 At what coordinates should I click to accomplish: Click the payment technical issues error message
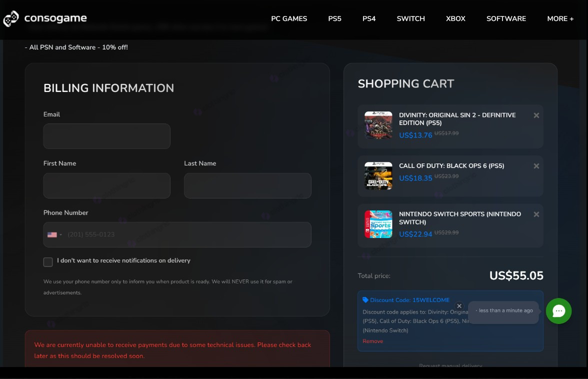click(x=172, y=350)
